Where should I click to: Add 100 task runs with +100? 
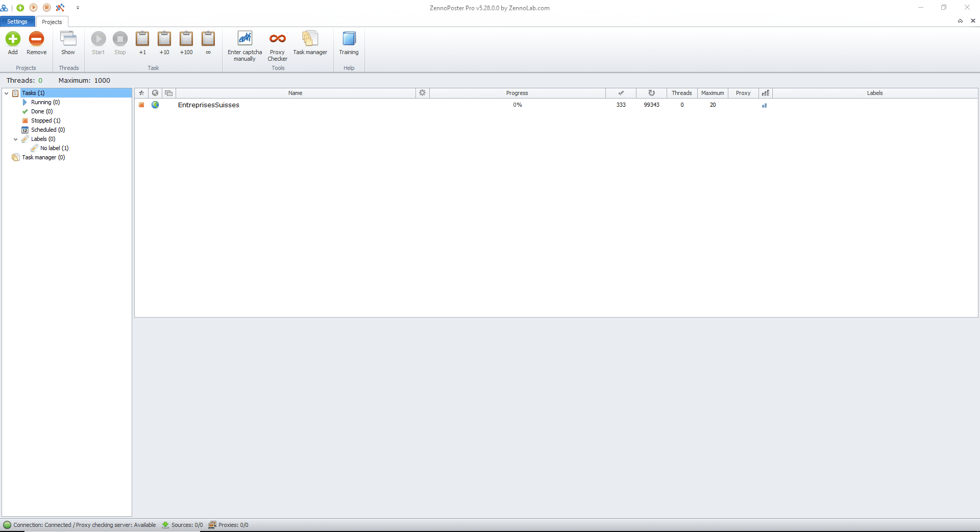(186, 39)
